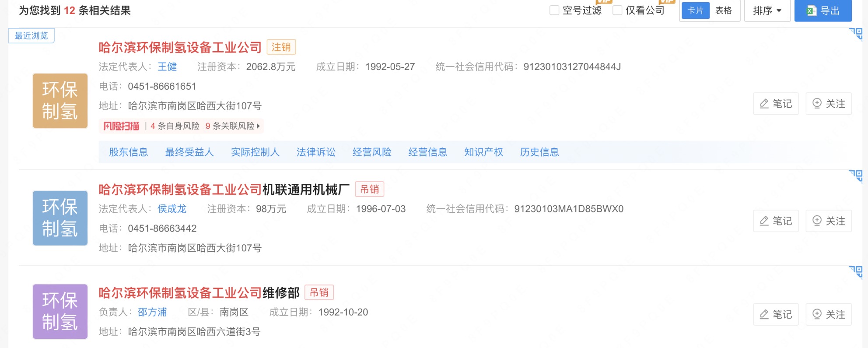Click phone number 0451-86661651
This screenshot has width=868, height=348.
[x=162, y=86]
